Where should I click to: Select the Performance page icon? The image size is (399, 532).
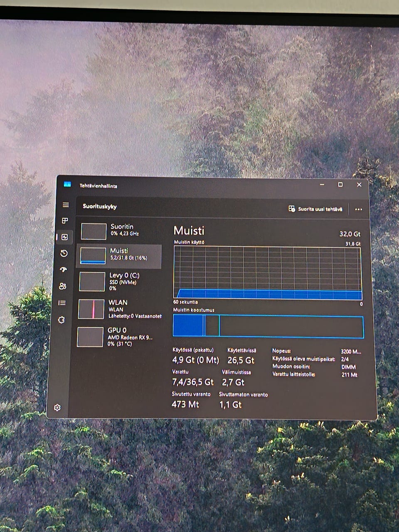(x=64, y=237)
